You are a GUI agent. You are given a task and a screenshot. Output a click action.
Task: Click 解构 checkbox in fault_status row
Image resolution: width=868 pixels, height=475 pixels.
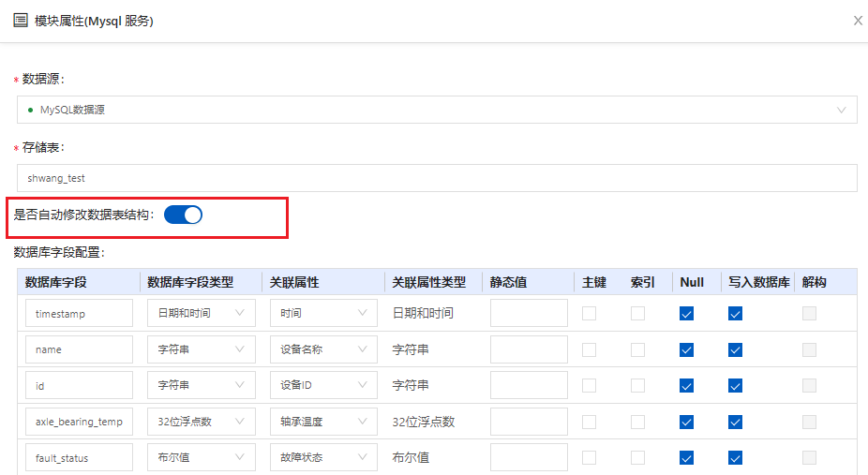pyautogui.click(x=809, y=458)
